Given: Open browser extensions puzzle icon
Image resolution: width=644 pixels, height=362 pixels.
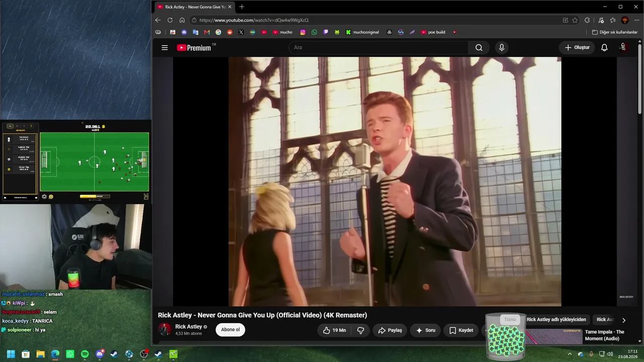Looking at the screenshot, I should tap(587, 20).
